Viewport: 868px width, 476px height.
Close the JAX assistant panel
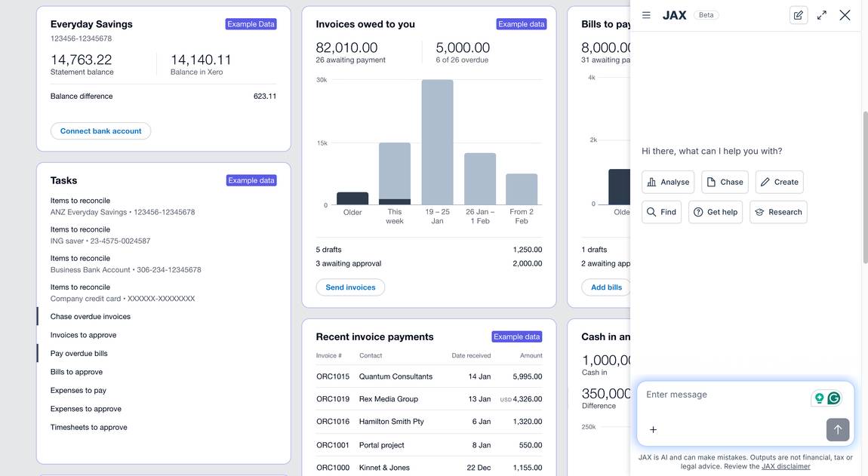pyautogui.click(x=845, y=15)
